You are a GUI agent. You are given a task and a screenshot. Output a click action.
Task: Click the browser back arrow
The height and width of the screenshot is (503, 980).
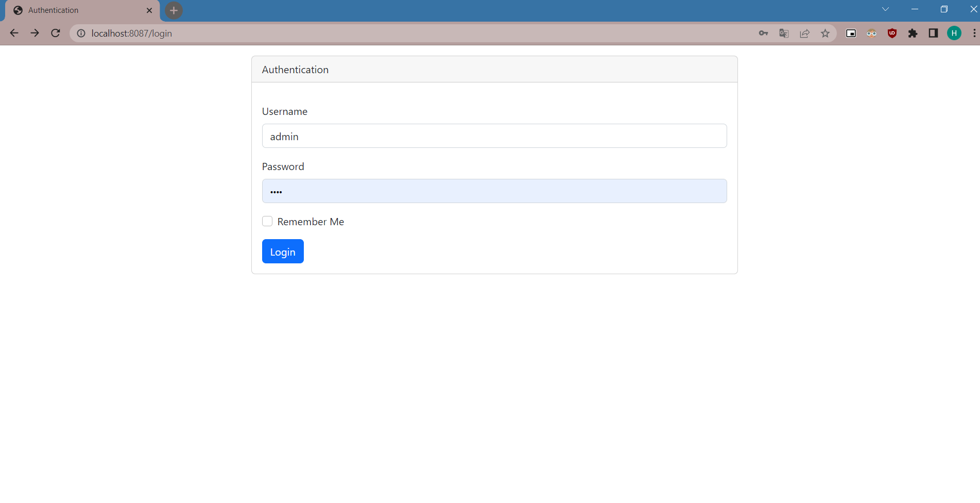[14, 32]
